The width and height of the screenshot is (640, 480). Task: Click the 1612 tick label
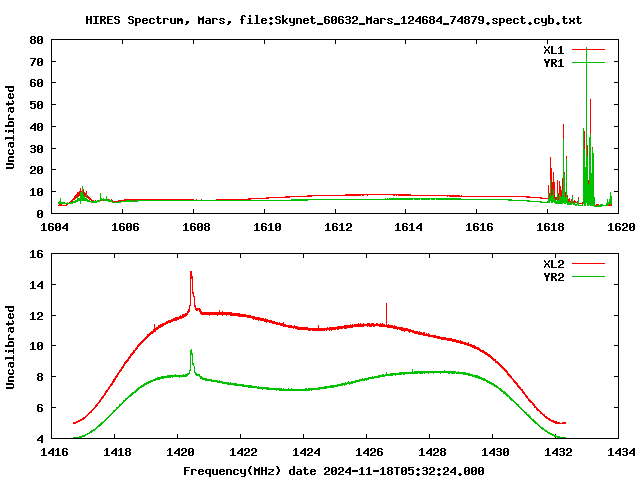click(x=338, y=227)
